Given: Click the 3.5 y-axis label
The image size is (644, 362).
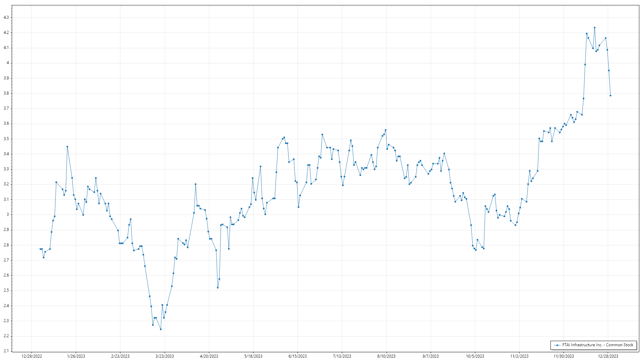Looking at the screenshot, I should click(x=6, y=139).
